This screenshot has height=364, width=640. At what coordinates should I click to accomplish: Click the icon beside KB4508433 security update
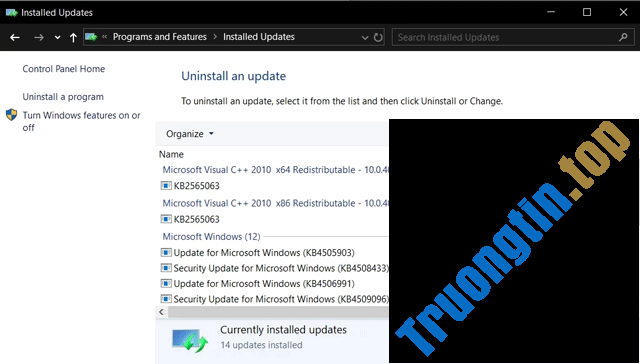[x=166, y=268]
